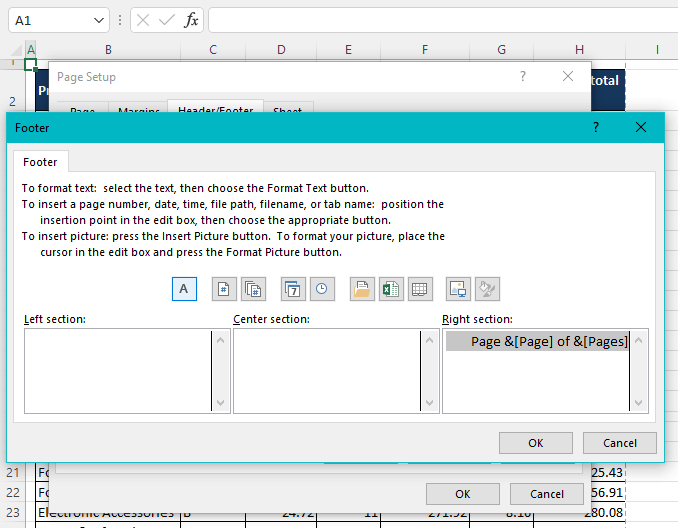Insert Page Number into footer

coord(225,289)
